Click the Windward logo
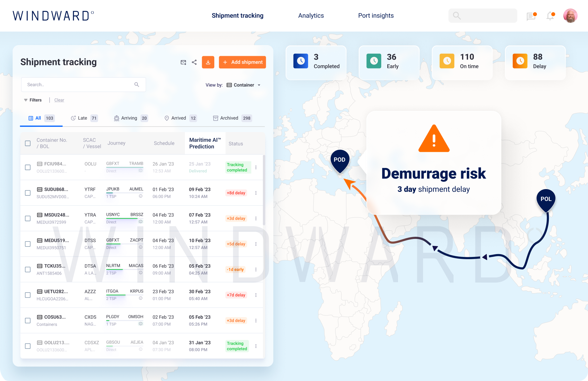The height and width of the screenshot is (381, 588). click(x=53, y=16)
